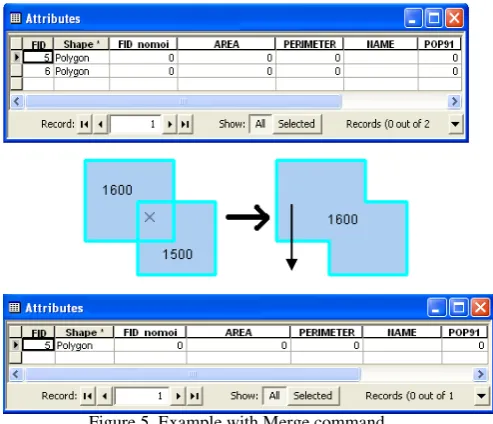Close the bottom Attributes window

[480, 307]
